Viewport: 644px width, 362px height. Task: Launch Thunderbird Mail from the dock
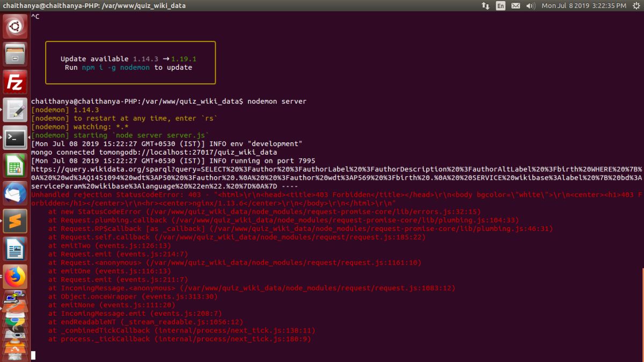tap(15, 194)
